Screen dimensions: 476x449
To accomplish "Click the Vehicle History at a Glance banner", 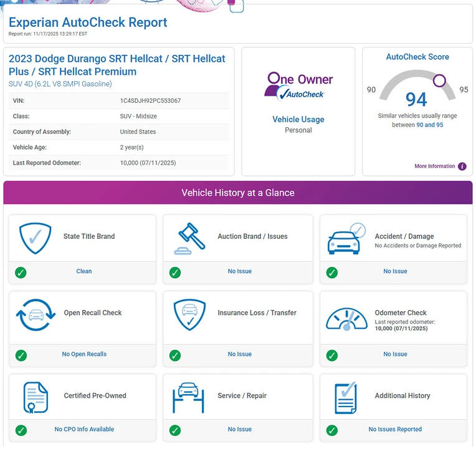I will [x=238, y=193].
